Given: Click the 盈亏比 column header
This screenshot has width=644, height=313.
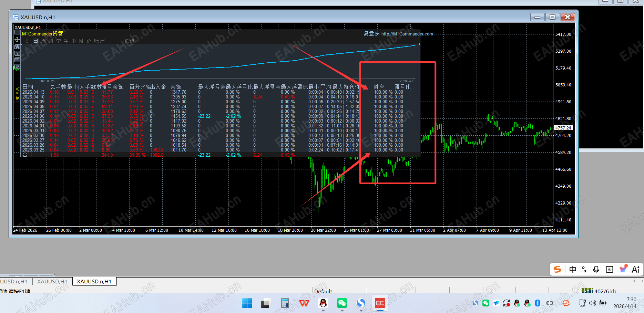Looking at the screenshot, I should 403,87.
